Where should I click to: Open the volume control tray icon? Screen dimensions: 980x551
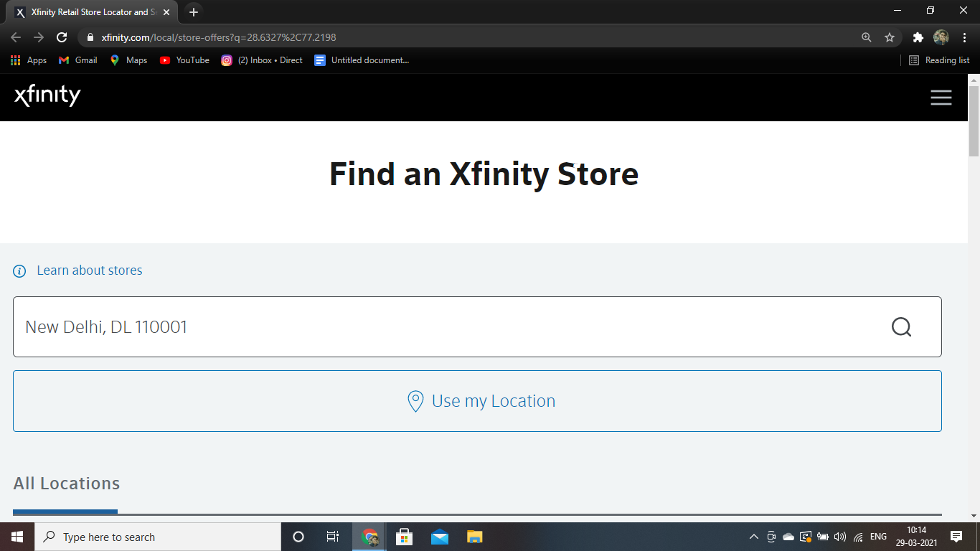(x=840, y=537)
